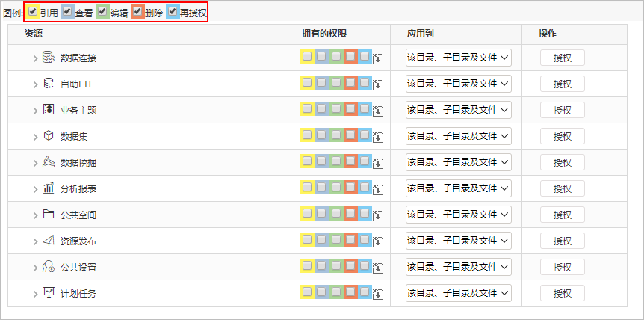The image size is (644, 320).
Task: Click 授权 button for 数据连接
Action: pyautogui.click(x=563, y=58)
